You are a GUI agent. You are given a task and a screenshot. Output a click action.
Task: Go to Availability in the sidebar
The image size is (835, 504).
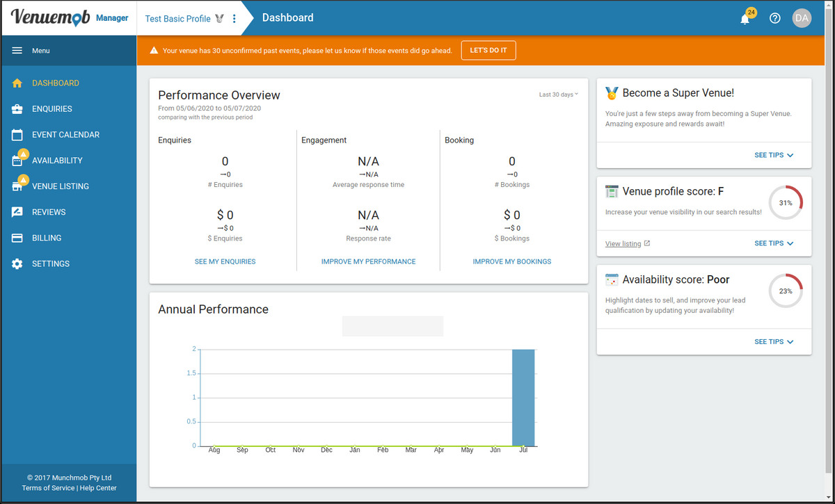point(57,161)
